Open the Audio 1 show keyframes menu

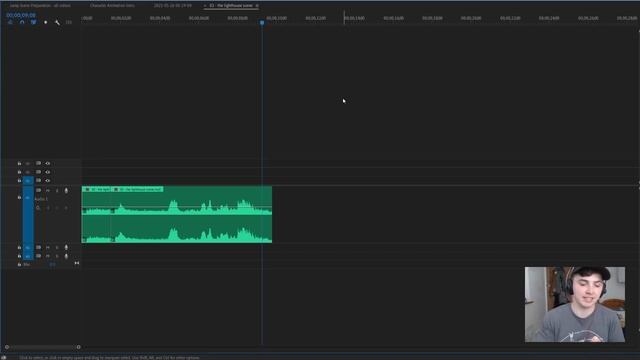point(38,208)
